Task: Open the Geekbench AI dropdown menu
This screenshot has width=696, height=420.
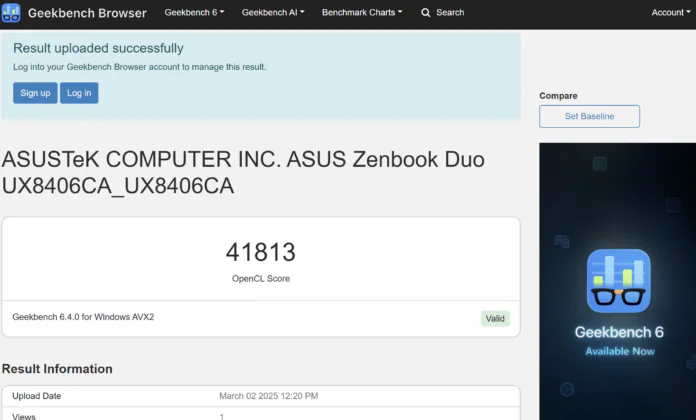Action: point(273,12)
